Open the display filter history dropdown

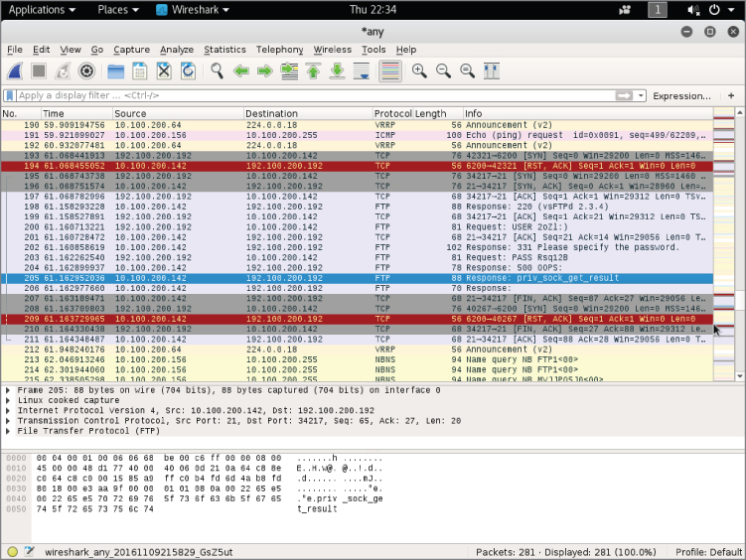pyautogui.click(x=641, y=95)
